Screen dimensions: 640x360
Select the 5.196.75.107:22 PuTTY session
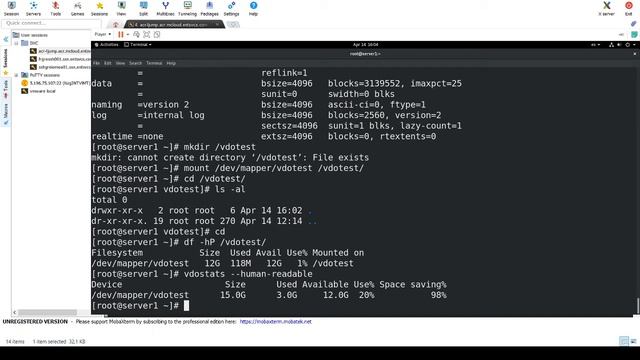click(x=56, y=83)
